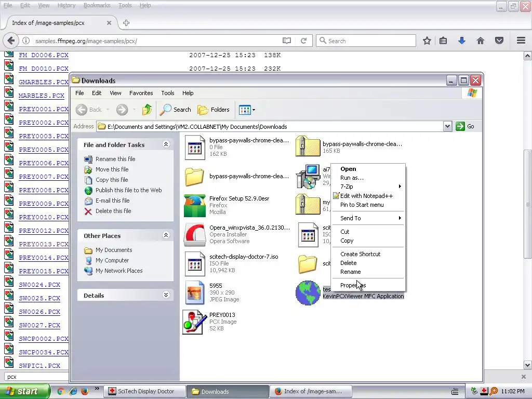The height and width of the screenshot is (399, 532).
Task: Open the MARBLES.PCX link
Action: [42, 96]
